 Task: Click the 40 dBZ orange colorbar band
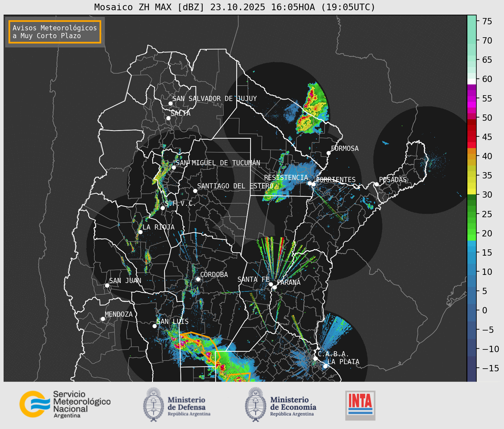pyautogui.click(x=472, y=156)
